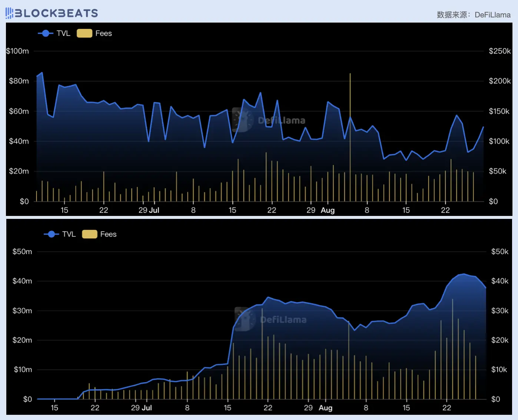Hide the Fees series via bottom chart legend label
The image size is (518, 420).
[108, 234]
